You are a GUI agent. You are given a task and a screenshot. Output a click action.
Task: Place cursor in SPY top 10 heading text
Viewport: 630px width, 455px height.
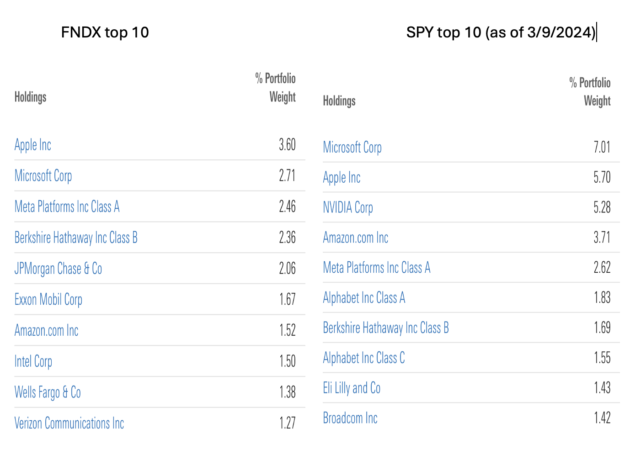click(x=501, y=32)
